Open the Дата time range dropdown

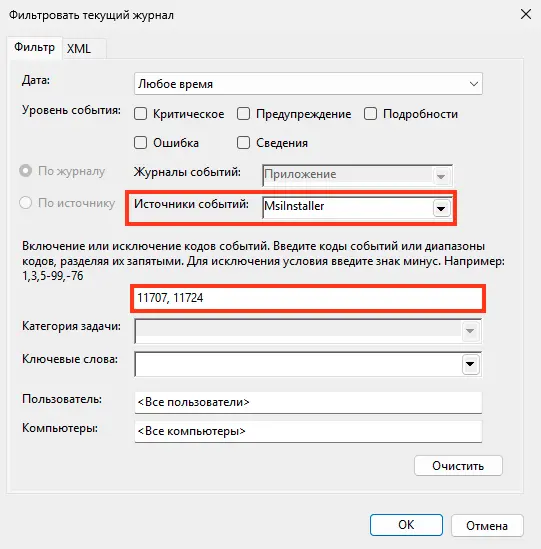(x=308, y=84)
